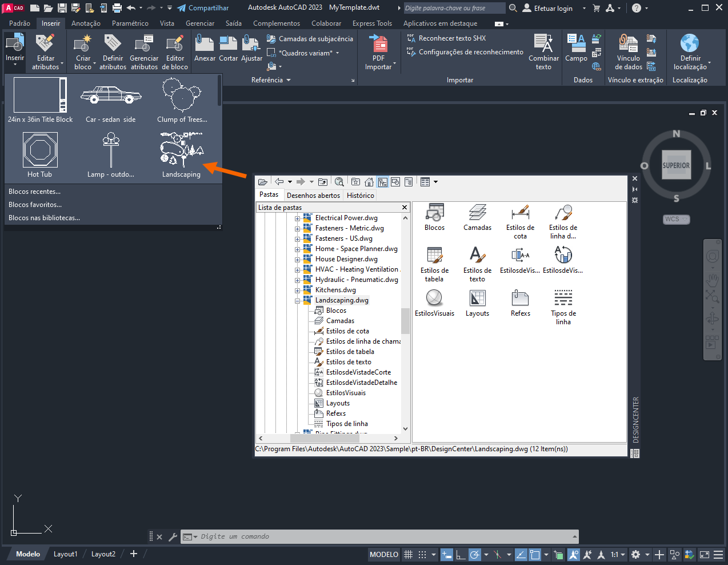This screenshot has width=728, height=565.
Task: Click DesignCenter Home icon
Action: 369,182
